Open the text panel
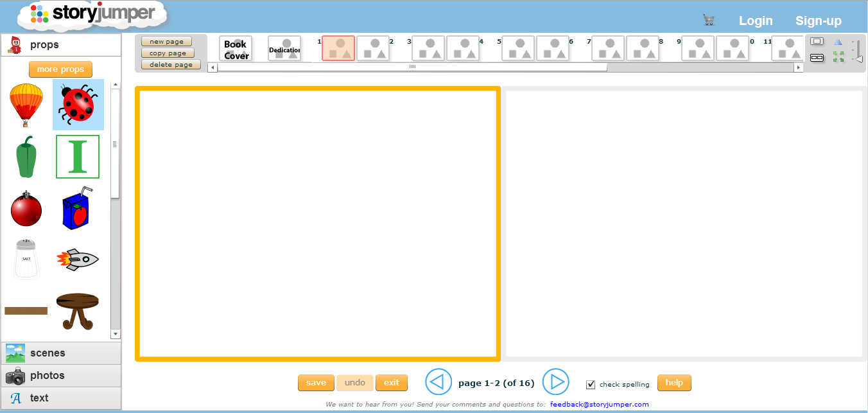 tap(61, 398)
